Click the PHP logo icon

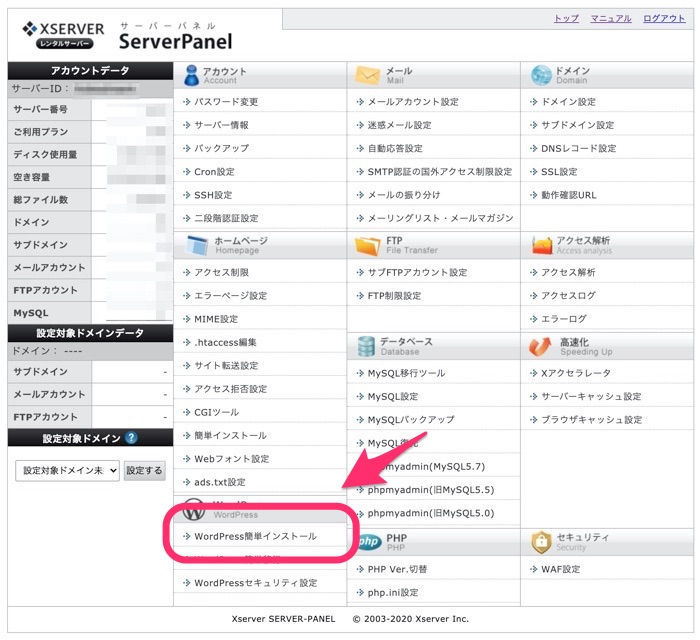pos(369,541)
